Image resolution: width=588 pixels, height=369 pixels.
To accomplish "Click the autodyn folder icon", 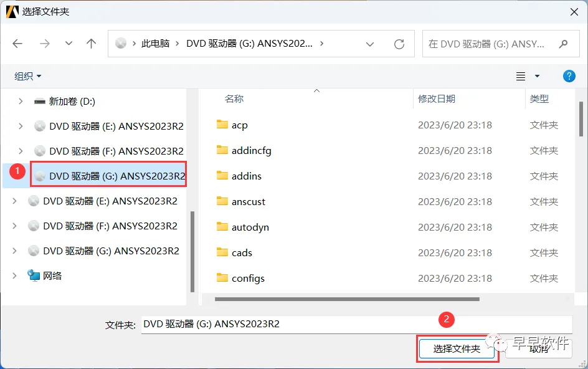I will pyautogui.click(x=222, y=226).
